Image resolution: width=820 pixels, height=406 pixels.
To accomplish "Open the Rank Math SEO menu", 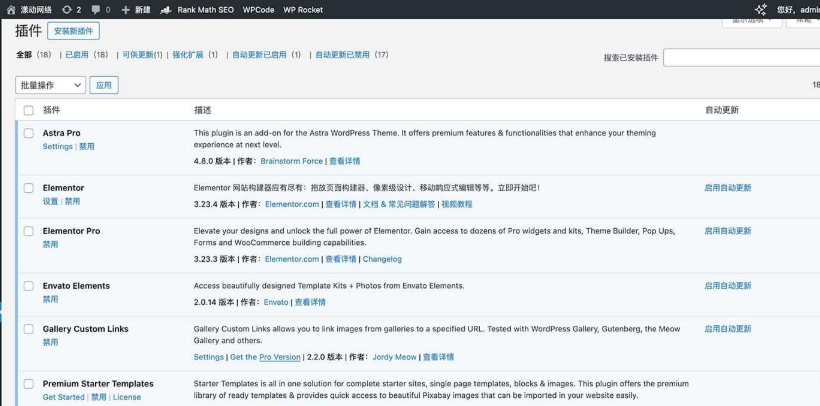I will click(x=206, y=9).
